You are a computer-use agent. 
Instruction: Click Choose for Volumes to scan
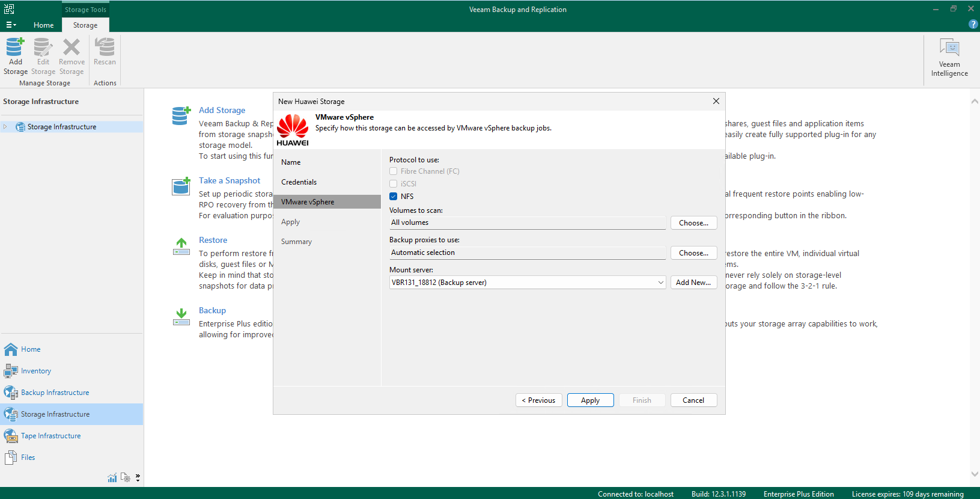tap(693, 223)
